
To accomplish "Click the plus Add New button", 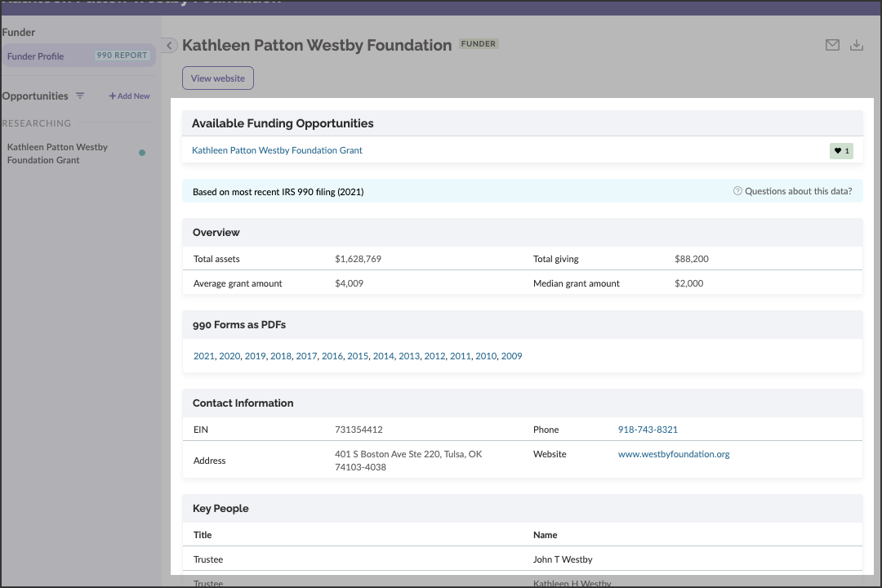I will coord(130,96).
